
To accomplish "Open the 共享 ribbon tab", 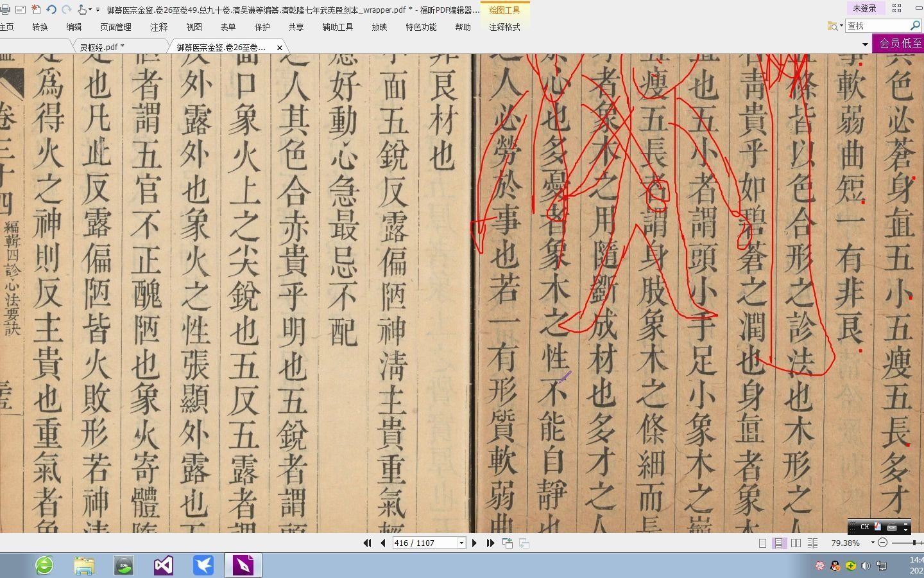I will point(296,27).
